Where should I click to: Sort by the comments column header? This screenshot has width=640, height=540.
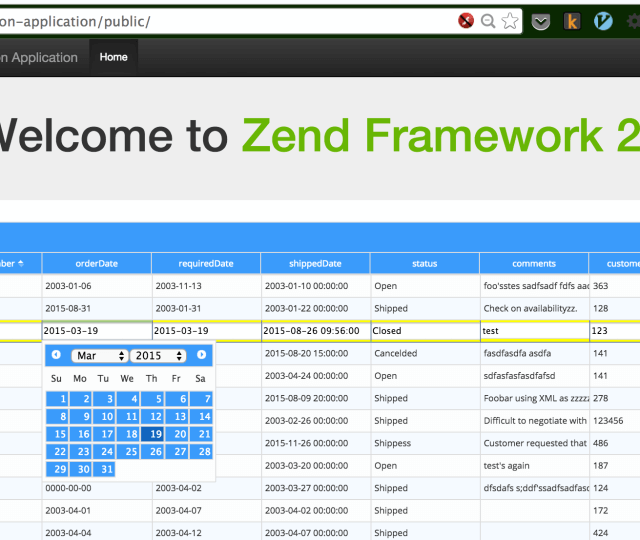[x=534, y=263]
